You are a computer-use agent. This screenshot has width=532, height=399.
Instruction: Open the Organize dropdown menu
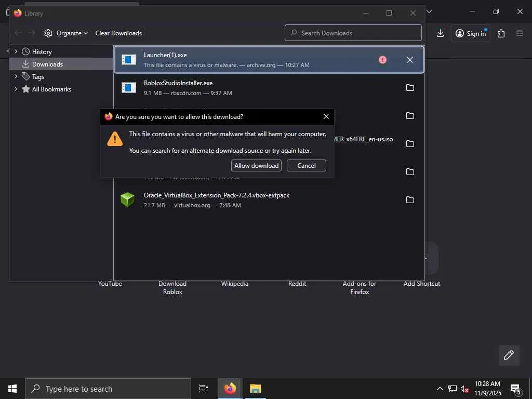coord(72,33)
